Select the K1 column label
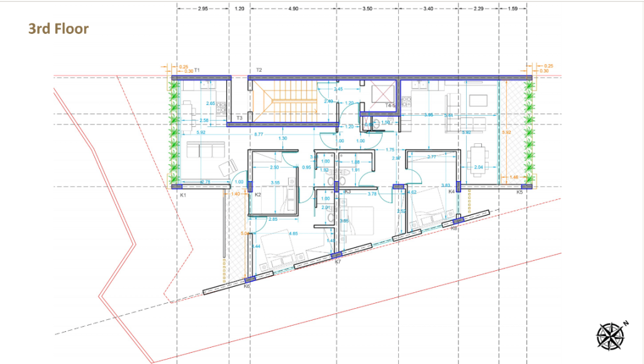 point(182,196)
